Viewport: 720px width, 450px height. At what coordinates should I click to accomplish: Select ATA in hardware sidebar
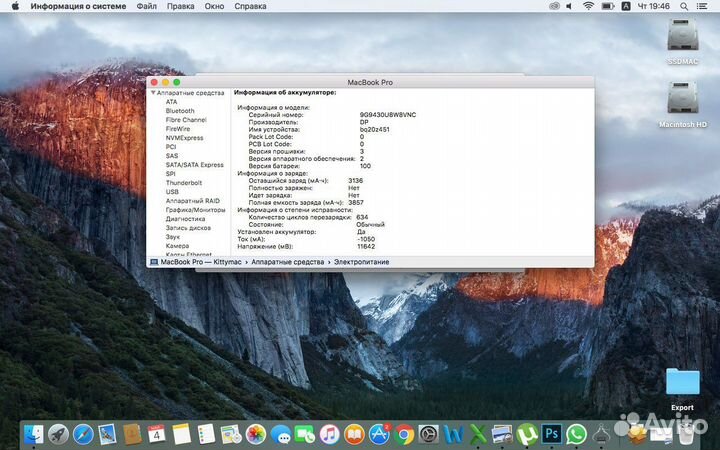click(171, 102)
